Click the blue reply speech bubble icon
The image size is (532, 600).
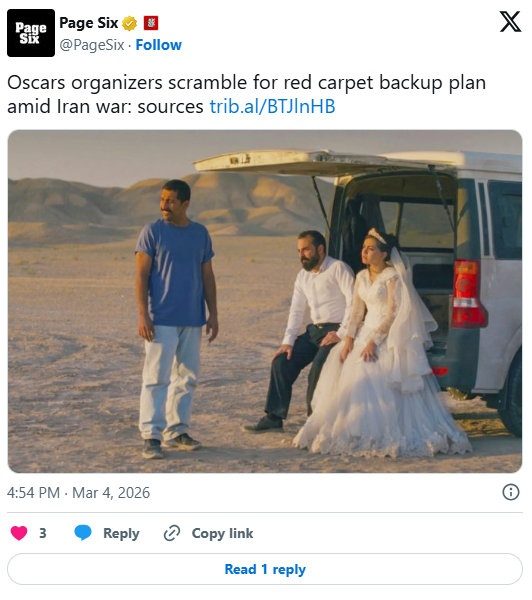tap(83, 533)
